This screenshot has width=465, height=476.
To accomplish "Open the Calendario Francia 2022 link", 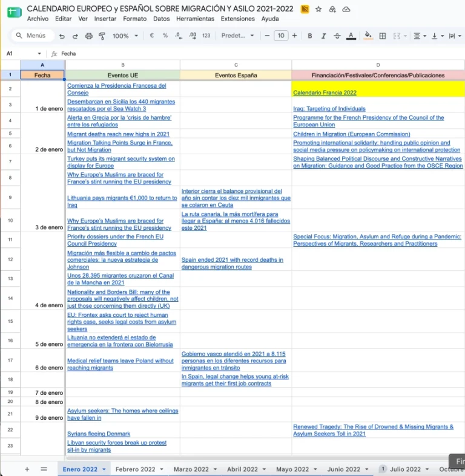I will point(325,93).
